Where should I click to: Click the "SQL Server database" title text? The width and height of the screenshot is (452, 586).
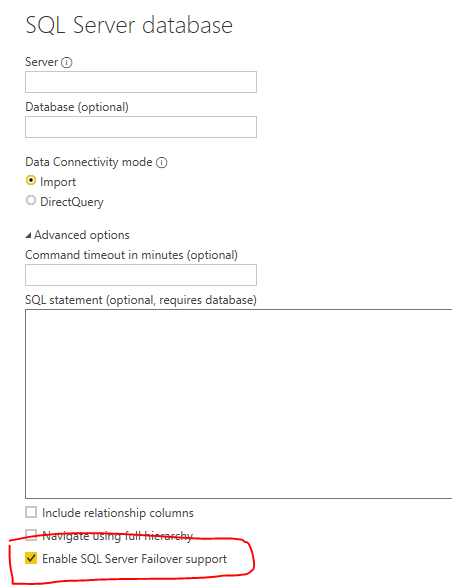pos(129,25)
